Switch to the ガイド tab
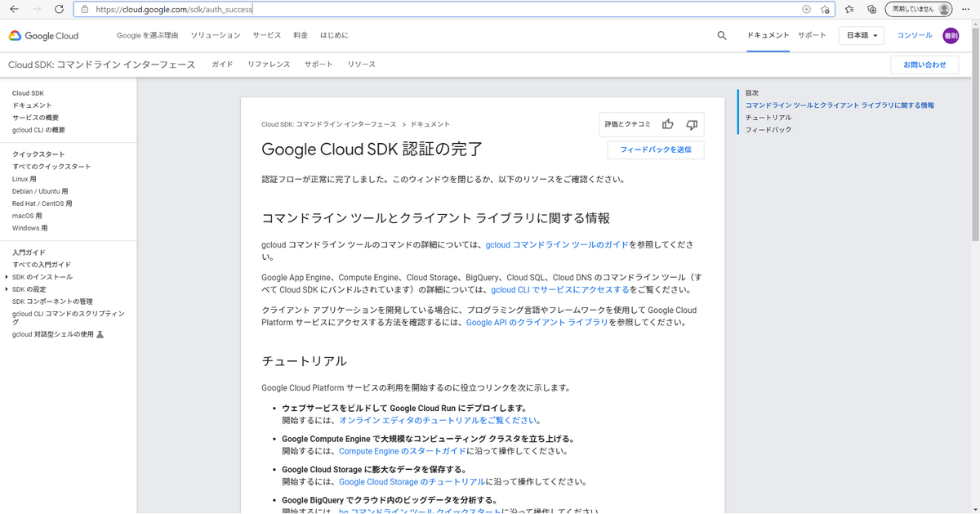Screen dimensions: 980x514 coord(222,65)
